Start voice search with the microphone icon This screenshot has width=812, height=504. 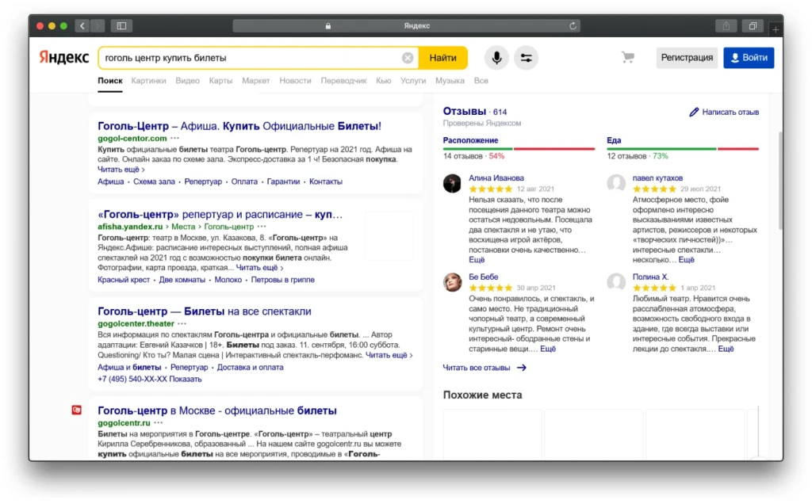[x=496, y=58]
